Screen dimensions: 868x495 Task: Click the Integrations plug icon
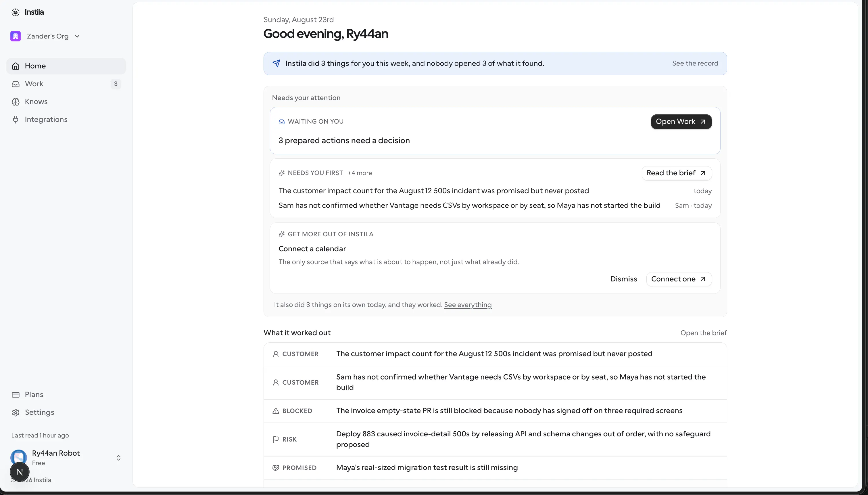click(15, 120)
